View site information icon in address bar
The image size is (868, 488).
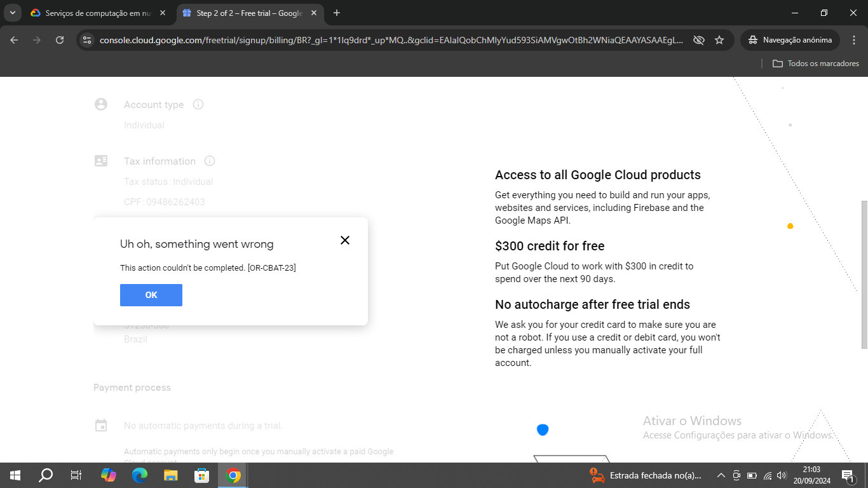(88, 40)
